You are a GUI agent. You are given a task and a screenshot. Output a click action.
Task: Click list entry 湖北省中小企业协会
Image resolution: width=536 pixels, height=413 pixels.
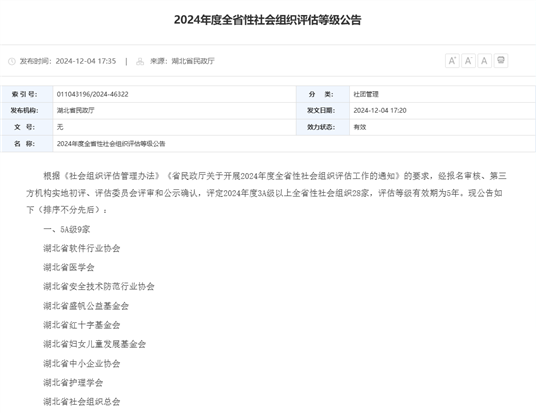[x=82, y=363]
